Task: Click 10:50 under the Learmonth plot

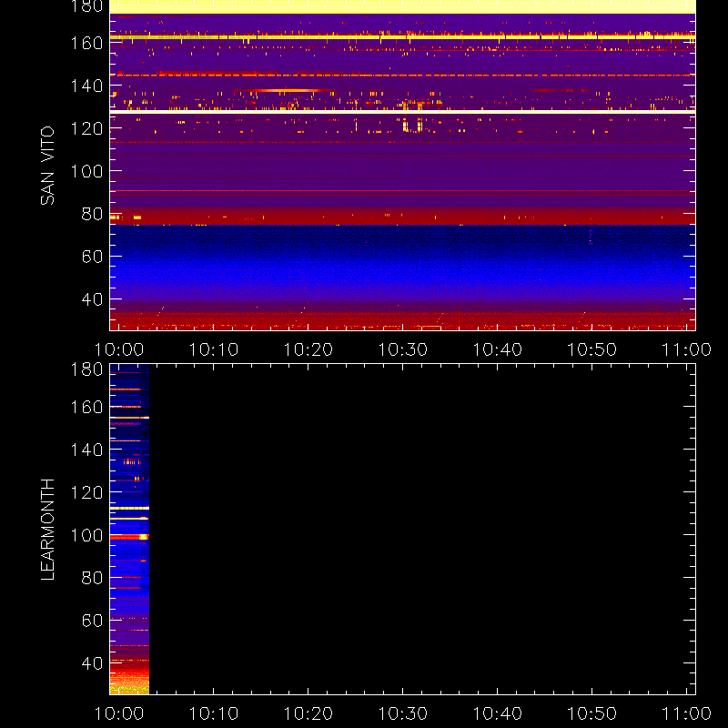Action: (x=592, y=713)
